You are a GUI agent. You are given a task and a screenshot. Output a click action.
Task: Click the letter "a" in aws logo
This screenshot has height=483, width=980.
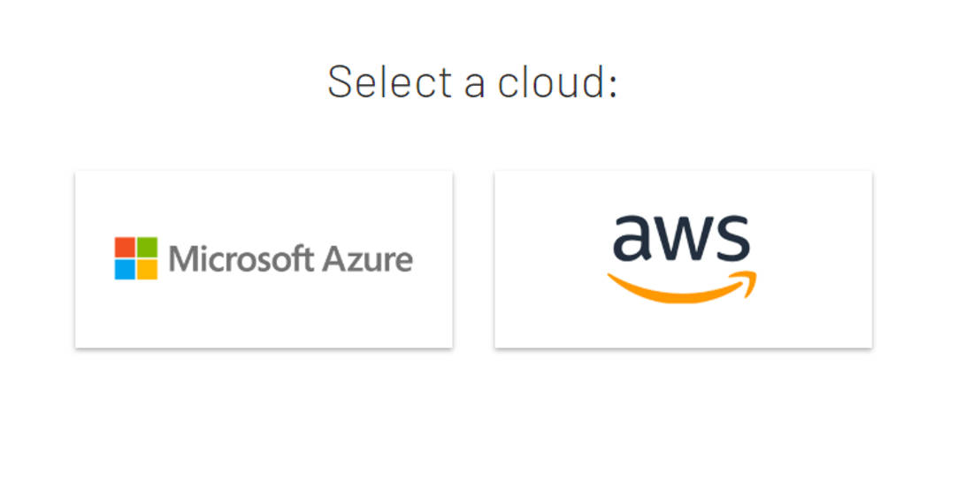click(632, 237)
